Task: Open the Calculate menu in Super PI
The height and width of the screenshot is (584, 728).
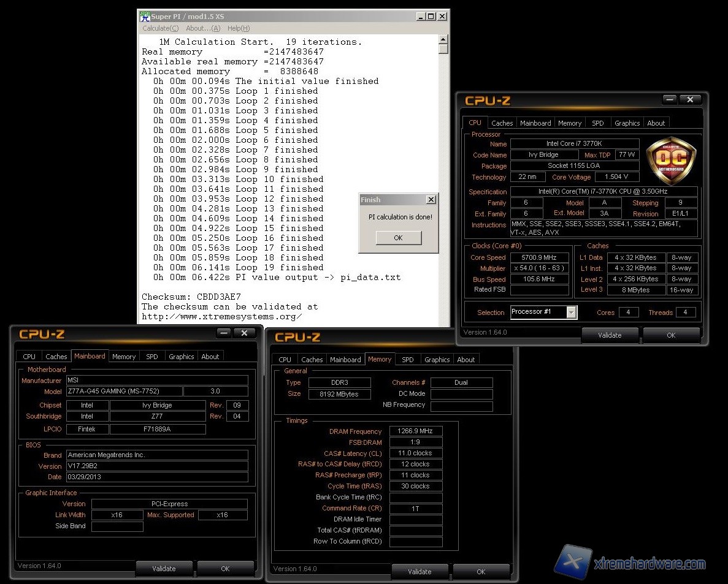Action: [161, 28]
